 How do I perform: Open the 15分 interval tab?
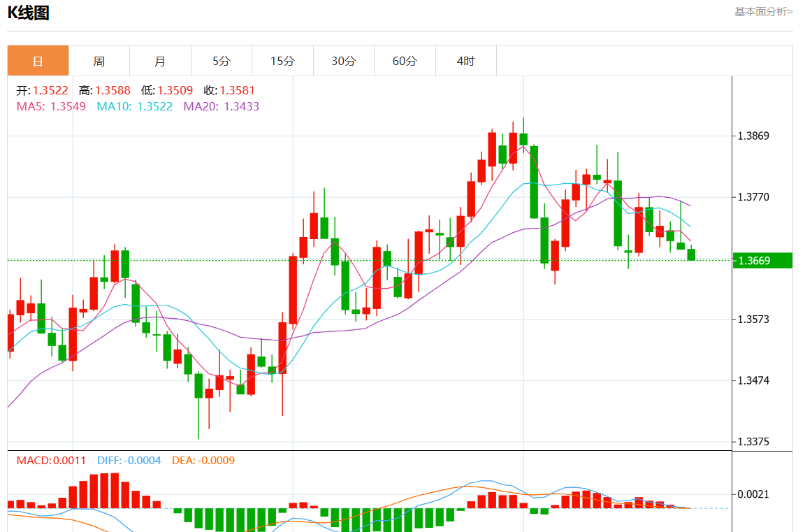282,61
